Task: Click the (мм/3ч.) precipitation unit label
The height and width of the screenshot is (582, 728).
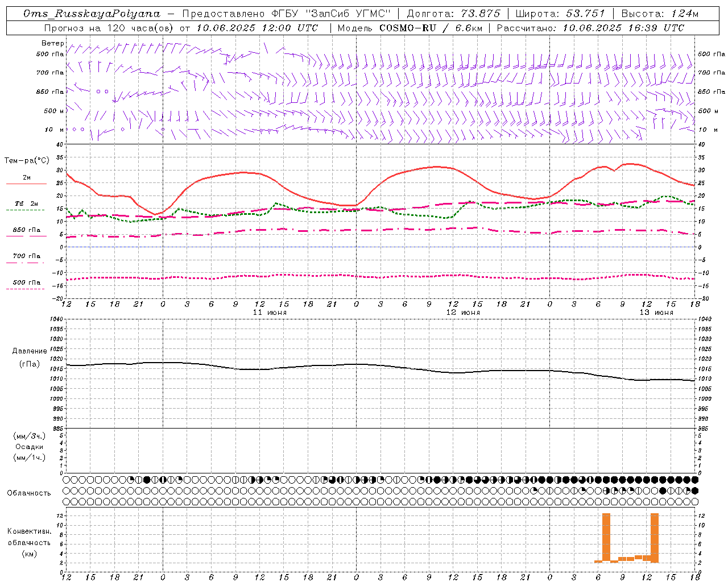Action: pos(30,436)
